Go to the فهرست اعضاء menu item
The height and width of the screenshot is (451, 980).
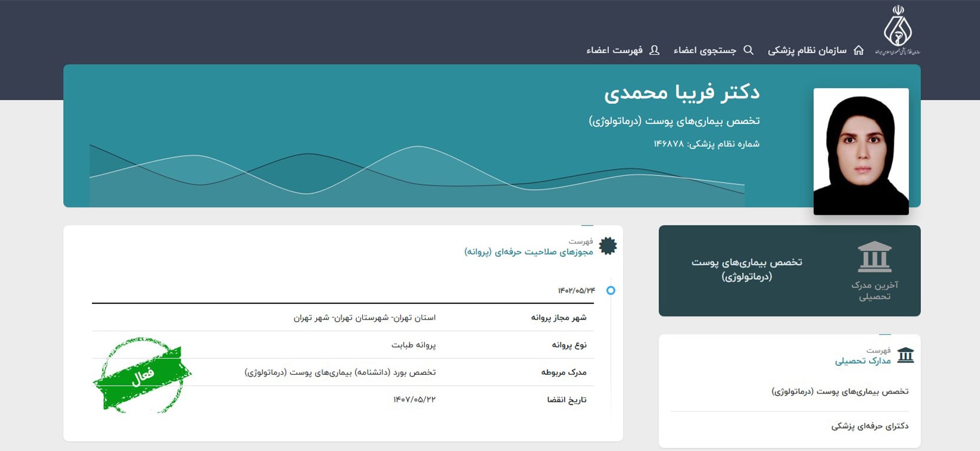tap(614, 51)
